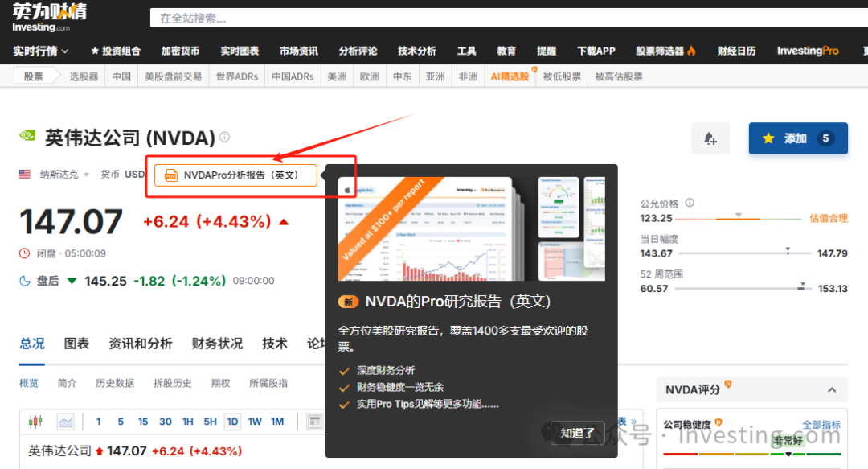
Task: Select 中国ADRs in the sub navigation
Action: (x=293, y=76)
